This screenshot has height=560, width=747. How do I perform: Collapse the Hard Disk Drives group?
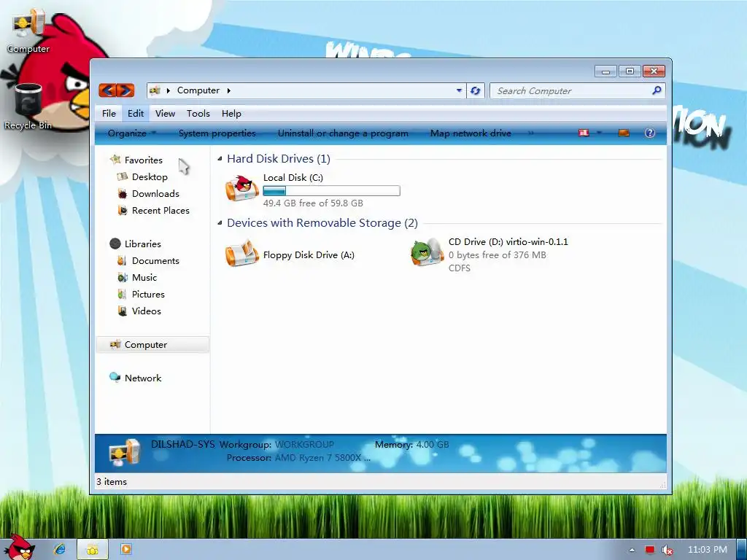(220, 158)
